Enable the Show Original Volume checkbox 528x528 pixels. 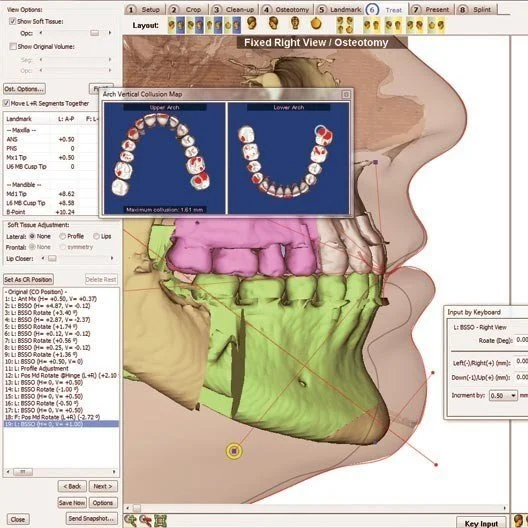point(13,46)
